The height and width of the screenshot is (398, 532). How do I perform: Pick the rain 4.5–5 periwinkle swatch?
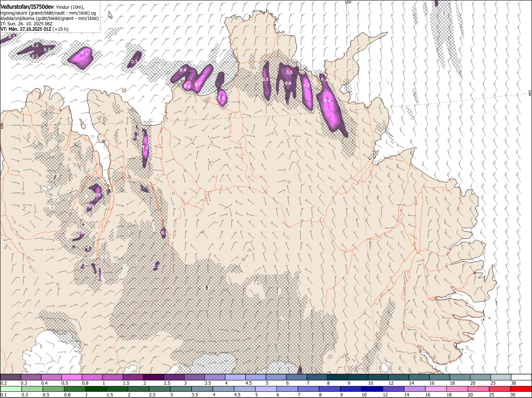click(245, 389)
